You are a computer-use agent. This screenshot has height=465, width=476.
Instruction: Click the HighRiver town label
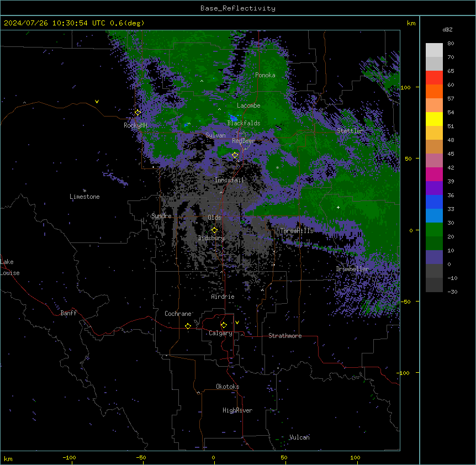coord(237,410)
